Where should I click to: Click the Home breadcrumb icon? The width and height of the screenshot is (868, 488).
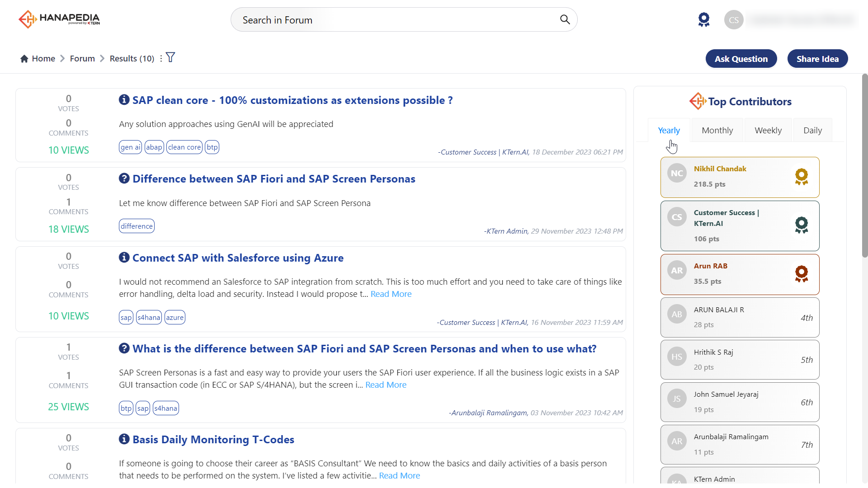pyautogui.click(x=24, y=59)
